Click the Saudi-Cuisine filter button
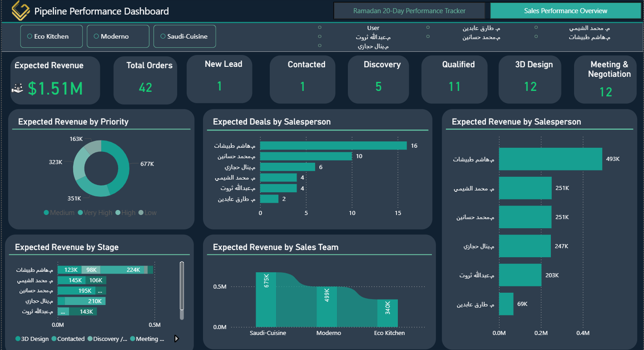 (184, 36)
